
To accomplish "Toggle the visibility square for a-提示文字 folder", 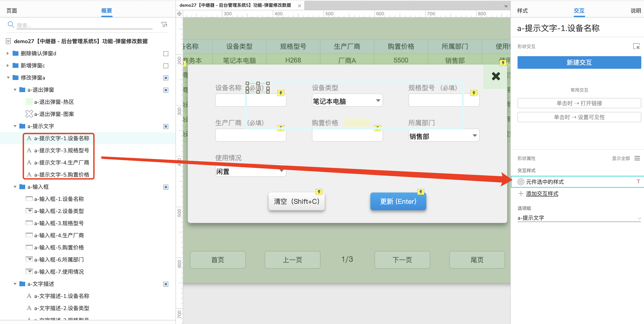I will pos(166,126).
